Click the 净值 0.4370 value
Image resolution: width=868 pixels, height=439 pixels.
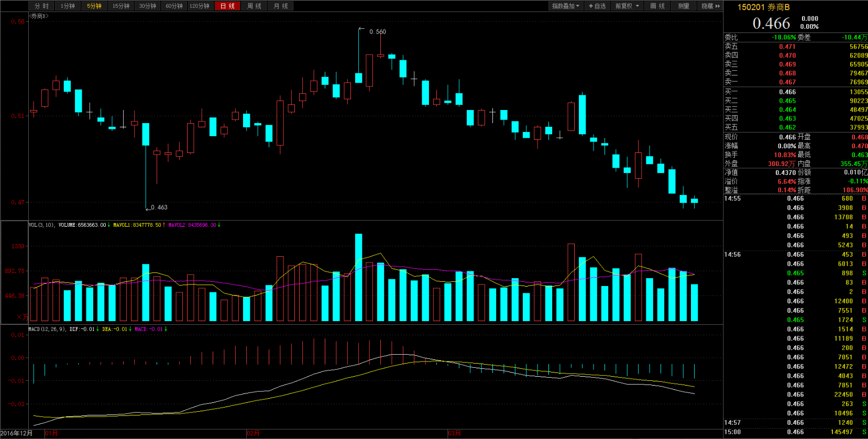[786, 173]
